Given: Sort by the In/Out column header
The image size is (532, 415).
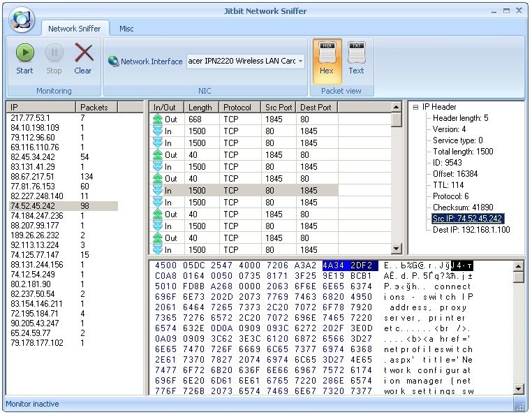Looking at the screenshot, I should pyautogui.click(x=167, y=108).
